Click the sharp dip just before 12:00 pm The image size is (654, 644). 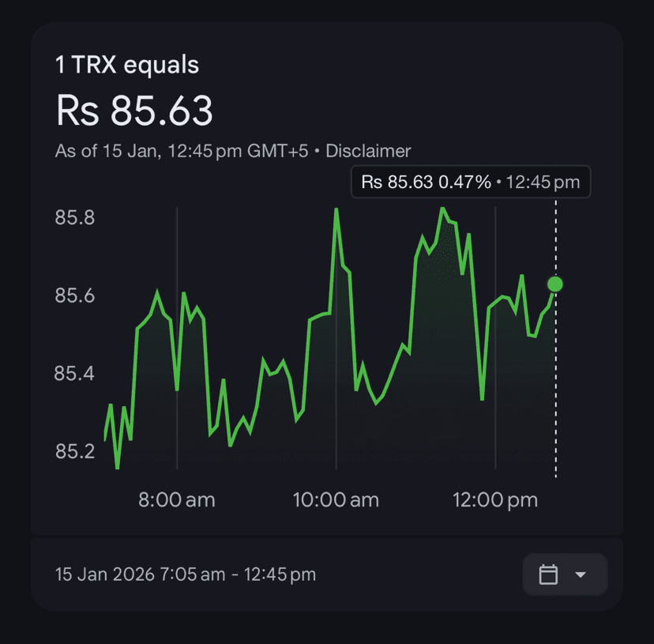[482, 398]
